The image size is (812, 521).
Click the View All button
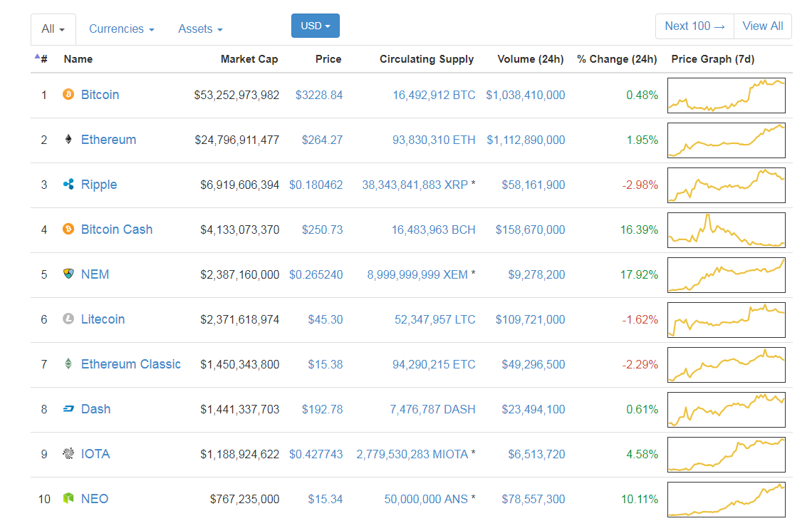click(762, 26)
